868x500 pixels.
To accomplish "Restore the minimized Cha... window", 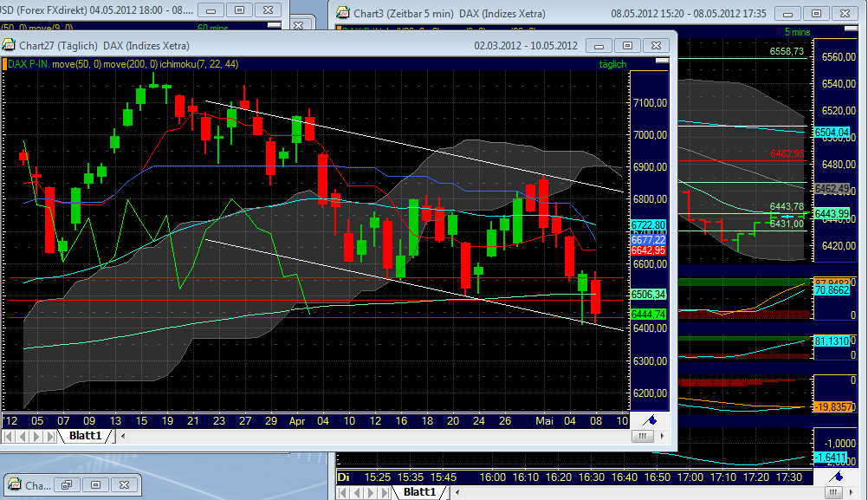I will pyautogui.click(x=67, y=485).
